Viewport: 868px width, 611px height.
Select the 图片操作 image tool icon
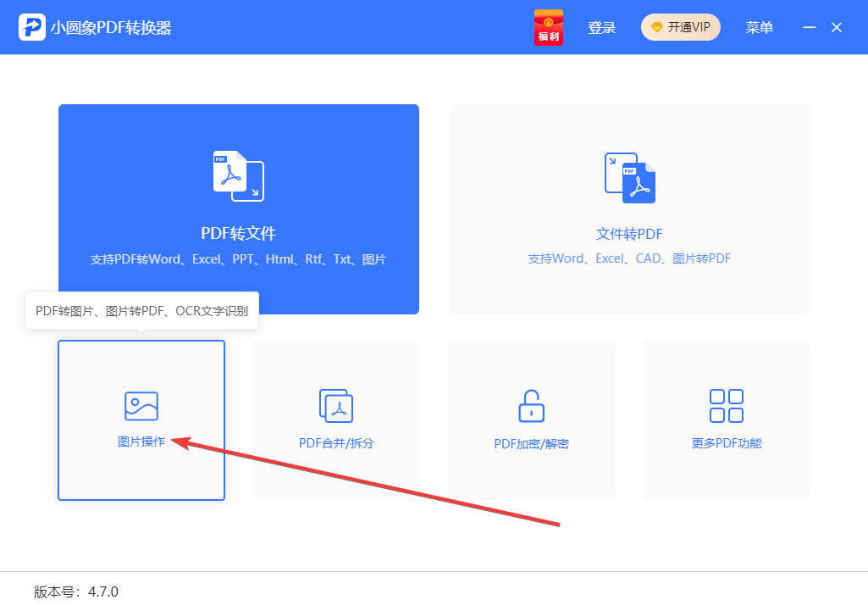click(x=141, y=406)
